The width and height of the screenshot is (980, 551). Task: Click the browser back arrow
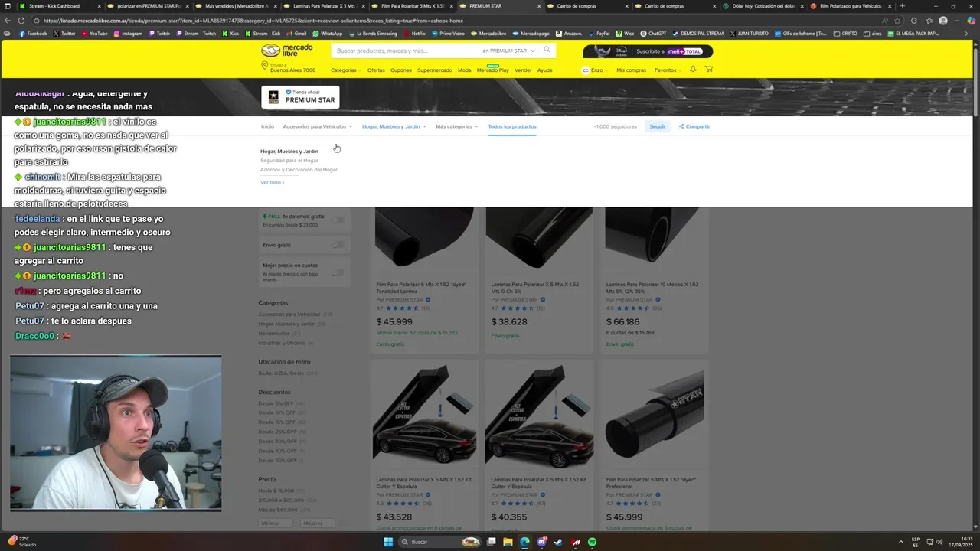(8, 21)
